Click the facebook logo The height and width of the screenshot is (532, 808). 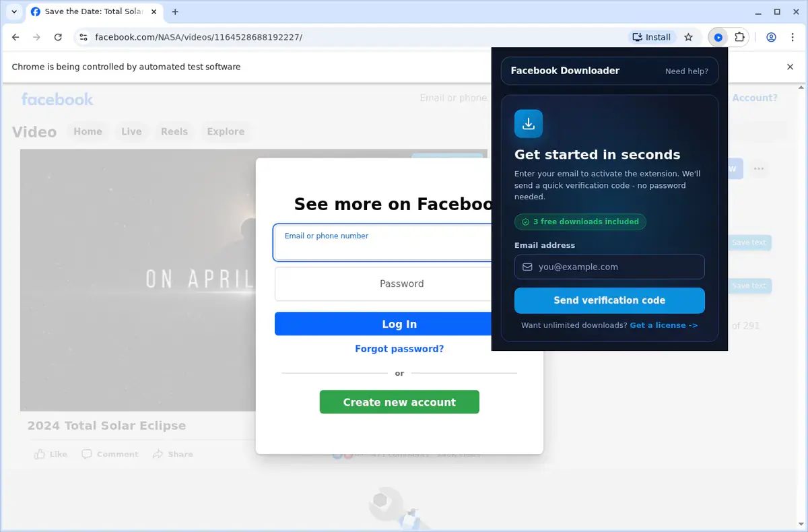tap(57, 99)
